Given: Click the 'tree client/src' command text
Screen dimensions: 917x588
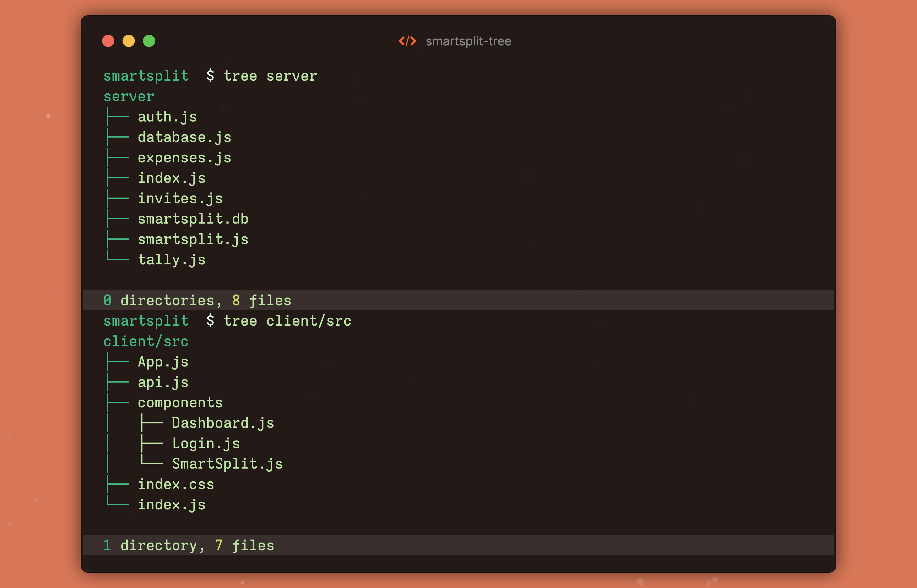Looking at the screenshot, I should point(287,321).
